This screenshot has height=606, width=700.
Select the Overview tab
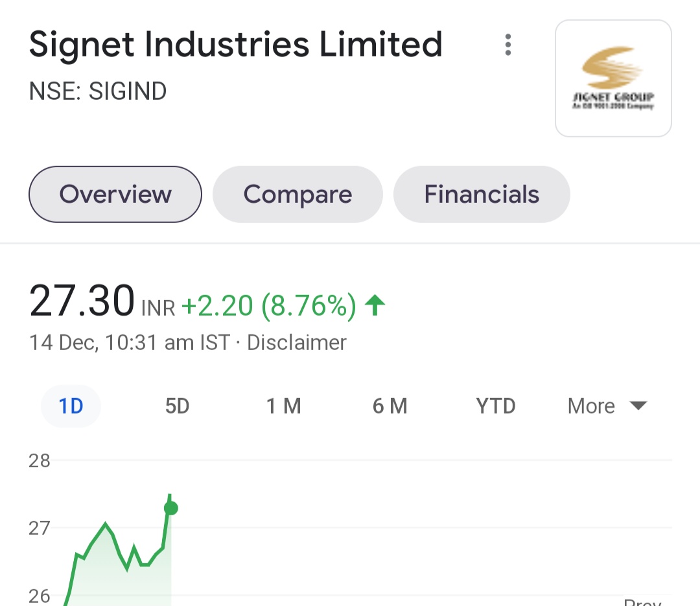(115, 194)
